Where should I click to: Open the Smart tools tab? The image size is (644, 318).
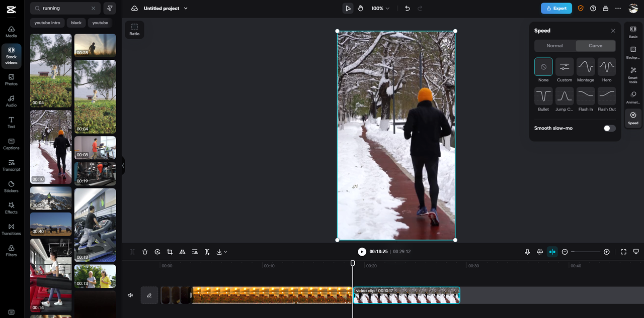tap(633, 76)
